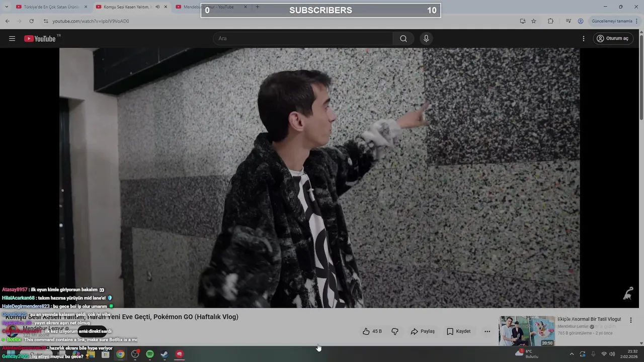Reload the current page

[31, 21]
